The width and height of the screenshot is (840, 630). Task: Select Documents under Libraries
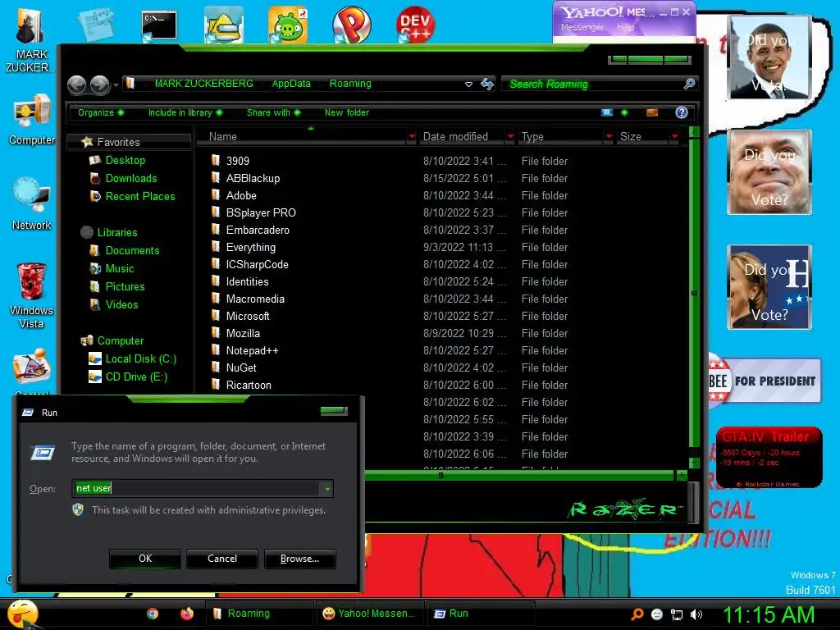[125, 251]
